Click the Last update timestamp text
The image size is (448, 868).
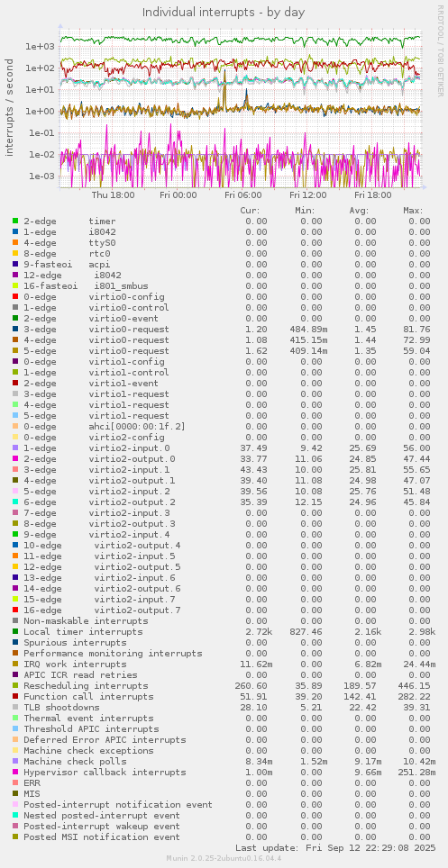[335, 848]
